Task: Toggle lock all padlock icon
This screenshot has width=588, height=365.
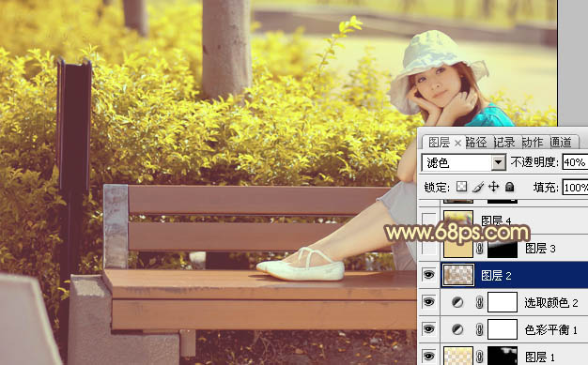Action: pos(509,187)
